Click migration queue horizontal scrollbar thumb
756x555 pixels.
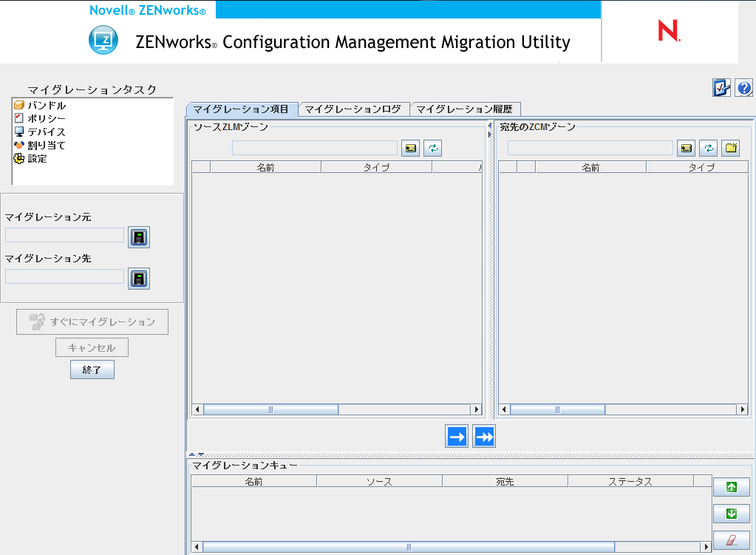(409, 548)
